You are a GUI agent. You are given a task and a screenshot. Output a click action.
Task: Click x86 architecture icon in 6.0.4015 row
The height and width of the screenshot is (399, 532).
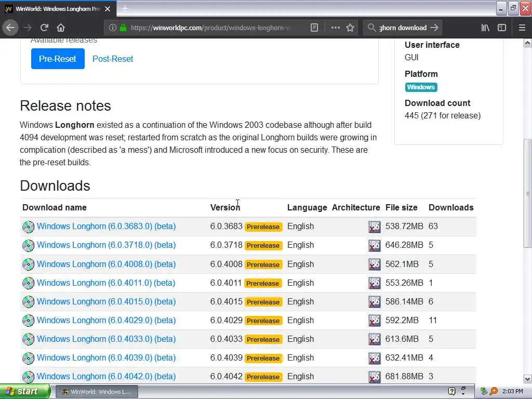tap(375, 302)
